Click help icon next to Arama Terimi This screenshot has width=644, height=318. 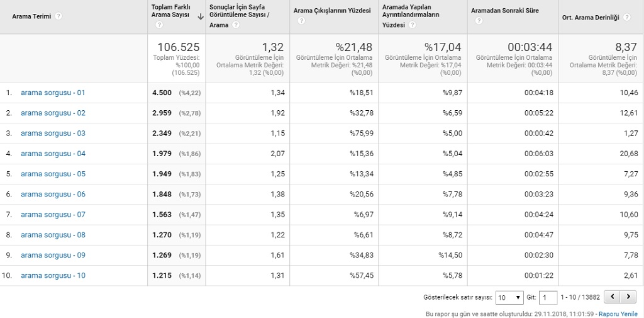coord(58,16)
